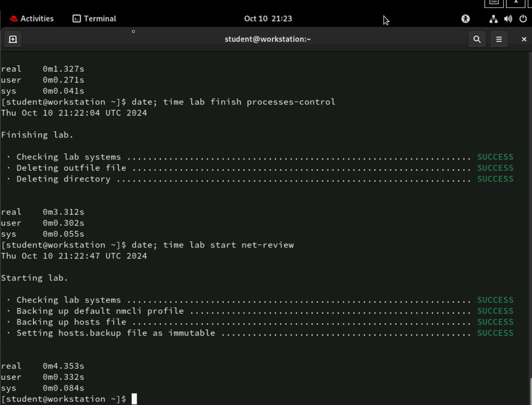Open the terminal search tool

click(477, 39)
